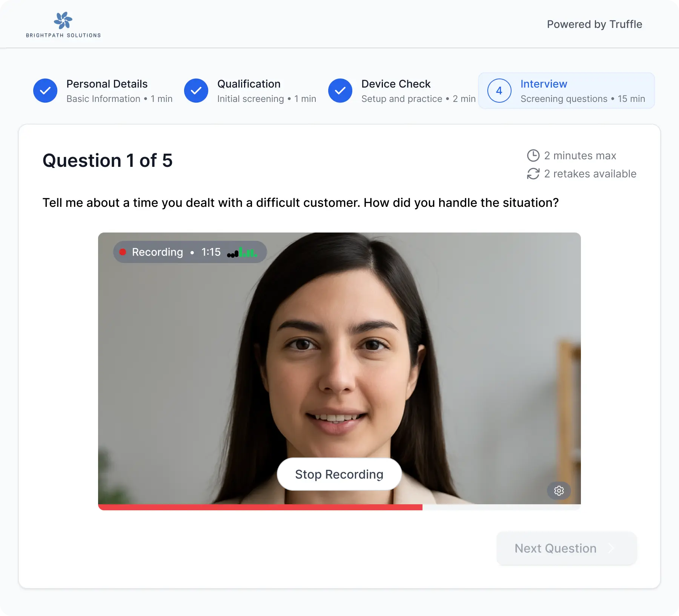The width and height of the screenshot is (679, 616).
Task: Click the difficult customer question text
Action: tap(301, 203)
